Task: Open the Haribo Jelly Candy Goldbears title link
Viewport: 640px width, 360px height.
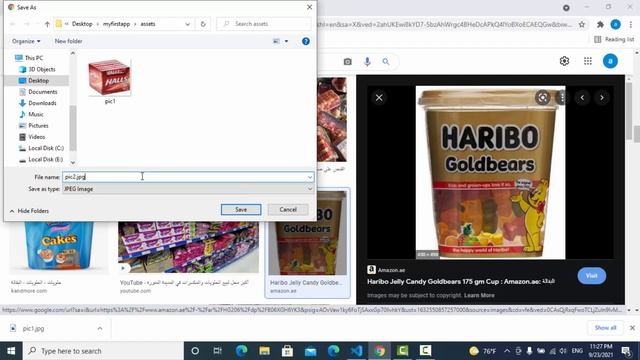Action: click(460, 281)
